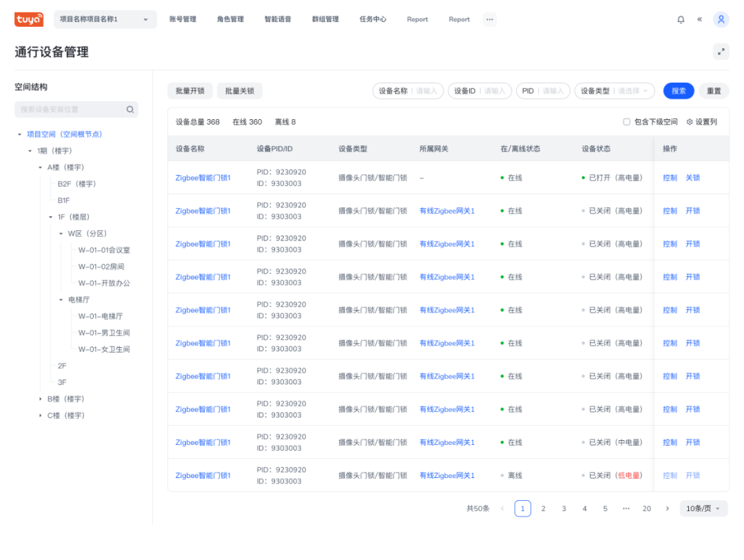Open the notification bell
Image resolution: width=744 pixels, height=560 pixels.
(681, 19)
